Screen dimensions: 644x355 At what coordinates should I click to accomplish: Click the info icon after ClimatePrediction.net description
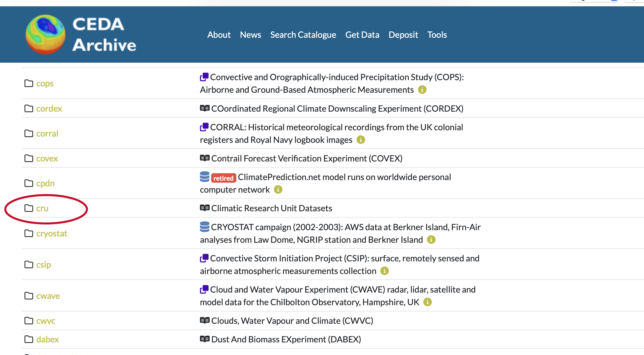278,190
